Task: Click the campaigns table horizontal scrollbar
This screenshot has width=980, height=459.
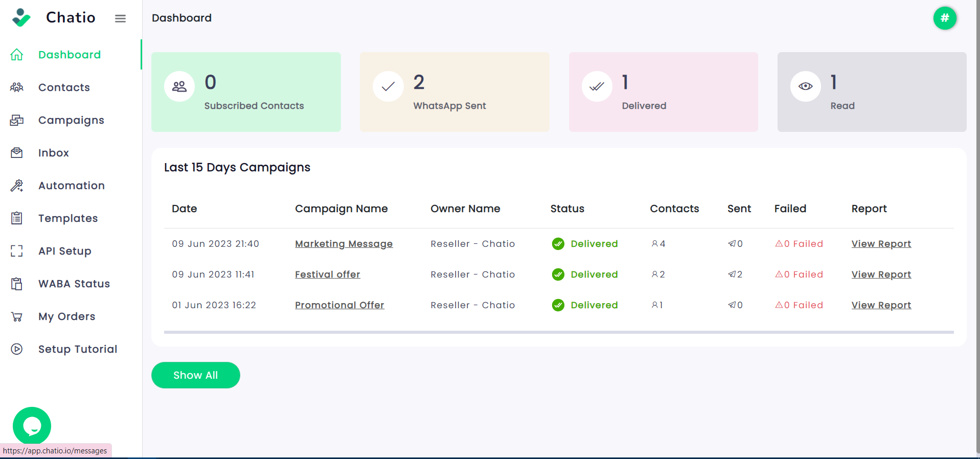Action: [x=558, y=332]
